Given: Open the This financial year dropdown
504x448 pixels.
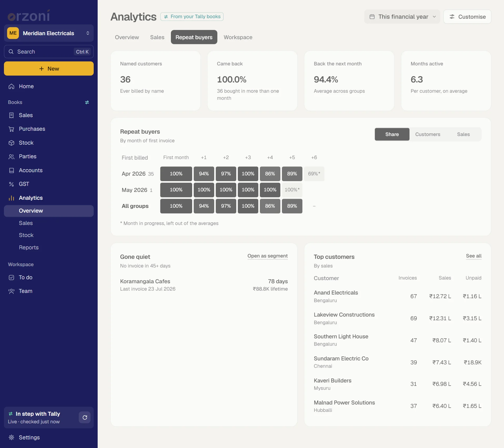Looking at the screenshot, I should tap(402, 17).
